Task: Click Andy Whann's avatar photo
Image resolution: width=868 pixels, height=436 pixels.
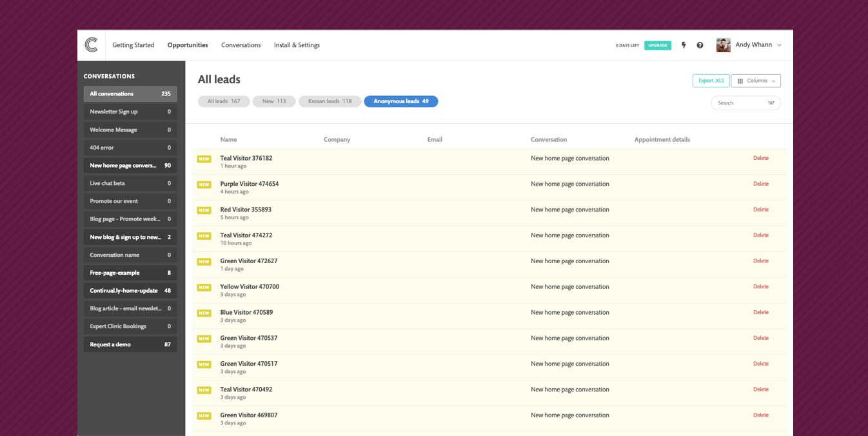Action: (x=723, y=45)
